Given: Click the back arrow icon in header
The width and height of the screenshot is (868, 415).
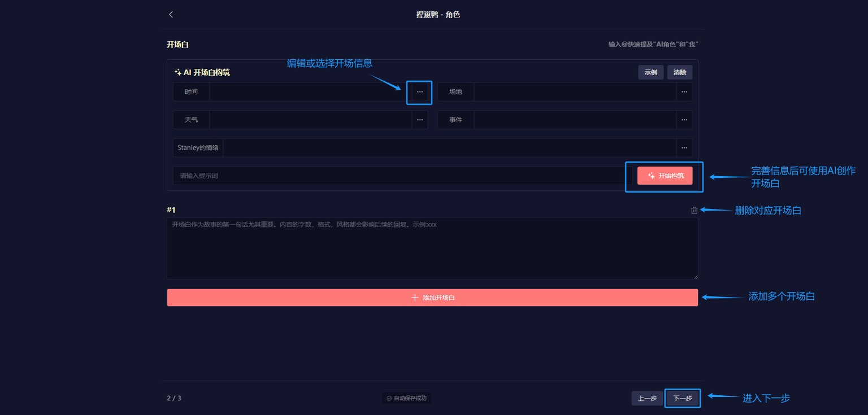Looking at the screenshot, I should pos(171,15).
